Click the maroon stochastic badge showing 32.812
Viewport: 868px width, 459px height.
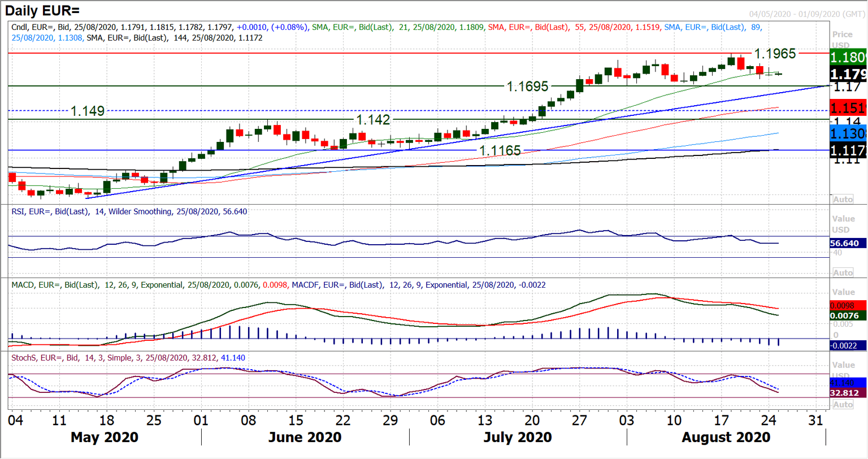pyautogui.click(x=847, y=392)
